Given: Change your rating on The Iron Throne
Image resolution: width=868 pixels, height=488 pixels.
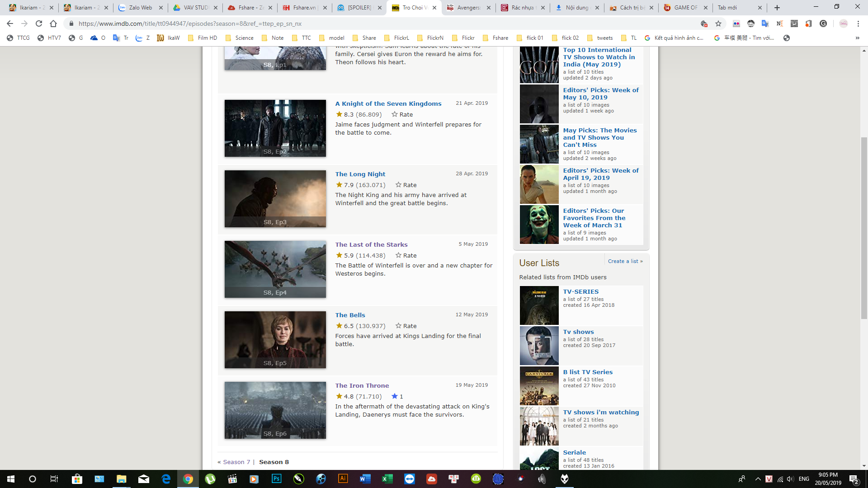Looking at the screenshot, I should (397, 396).
